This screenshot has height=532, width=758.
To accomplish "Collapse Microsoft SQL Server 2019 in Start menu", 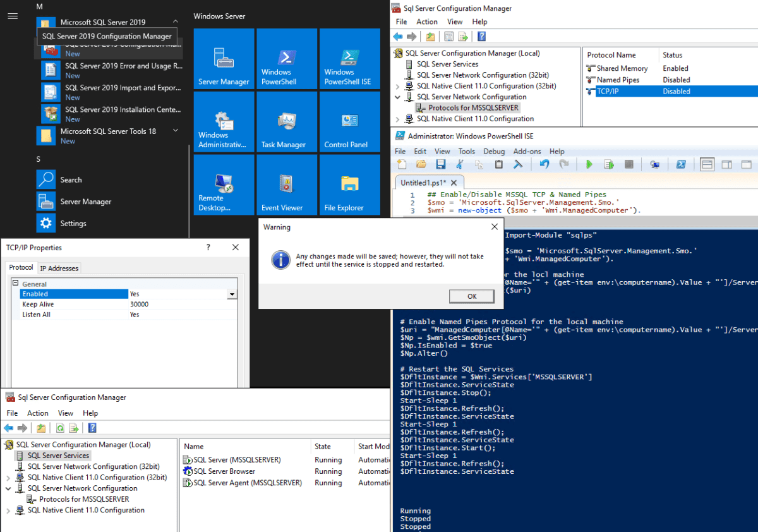I will (176, 20).
